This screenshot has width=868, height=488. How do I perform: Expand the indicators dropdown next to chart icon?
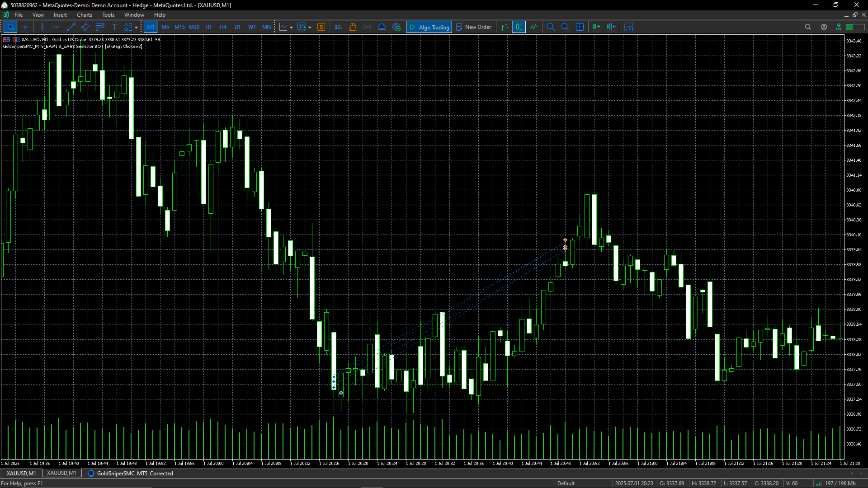tap(310, 27)
